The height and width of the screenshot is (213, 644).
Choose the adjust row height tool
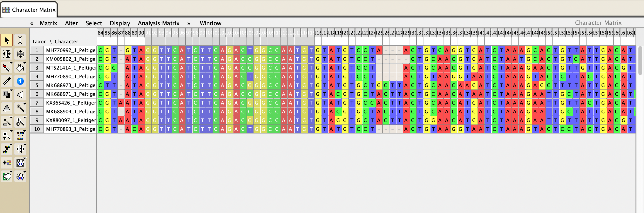tap(20, 54)
